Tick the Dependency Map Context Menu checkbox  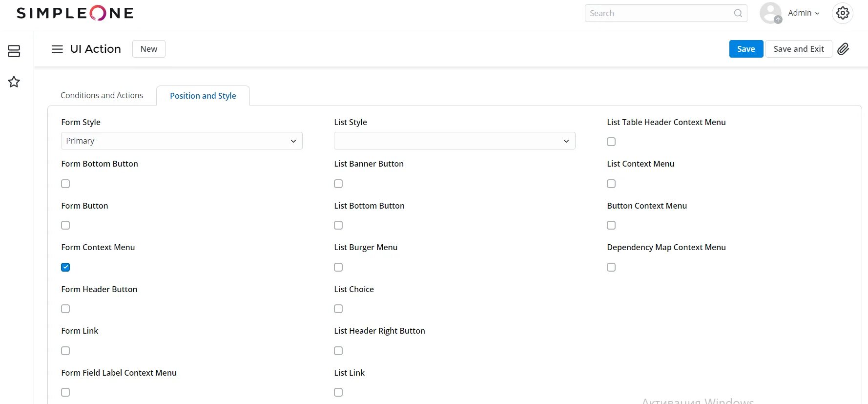tap(611, 267)
